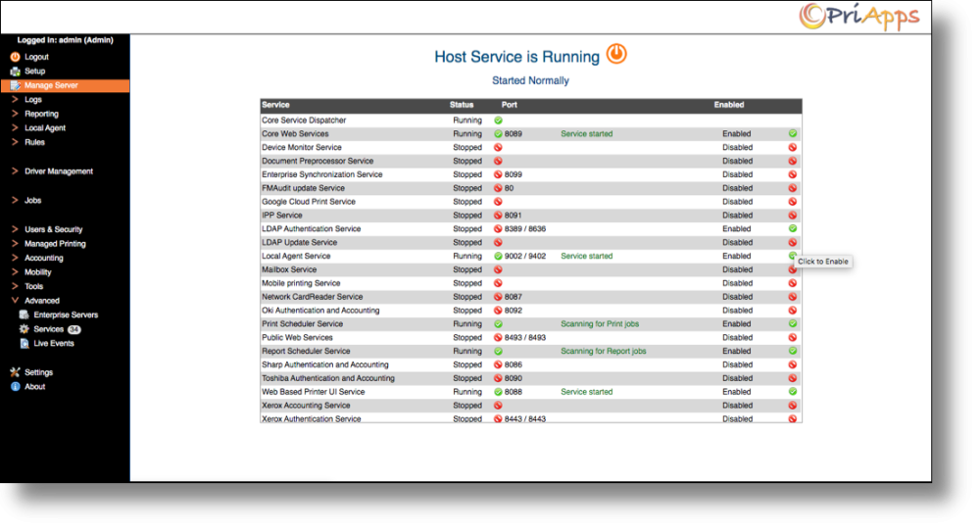Collapse the Advanced section arrow
This screenshot has height=531, width=980.
(x=15, y=301)
